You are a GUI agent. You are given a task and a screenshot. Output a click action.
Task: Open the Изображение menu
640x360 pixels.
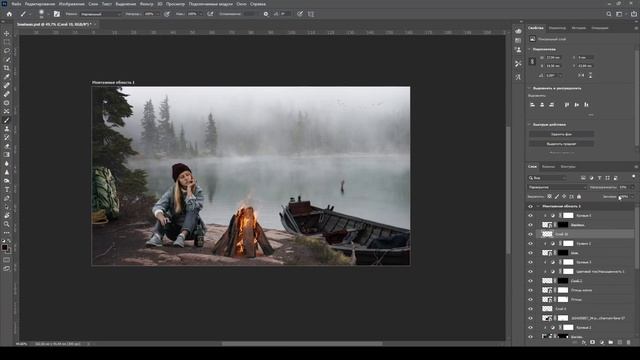71,4
